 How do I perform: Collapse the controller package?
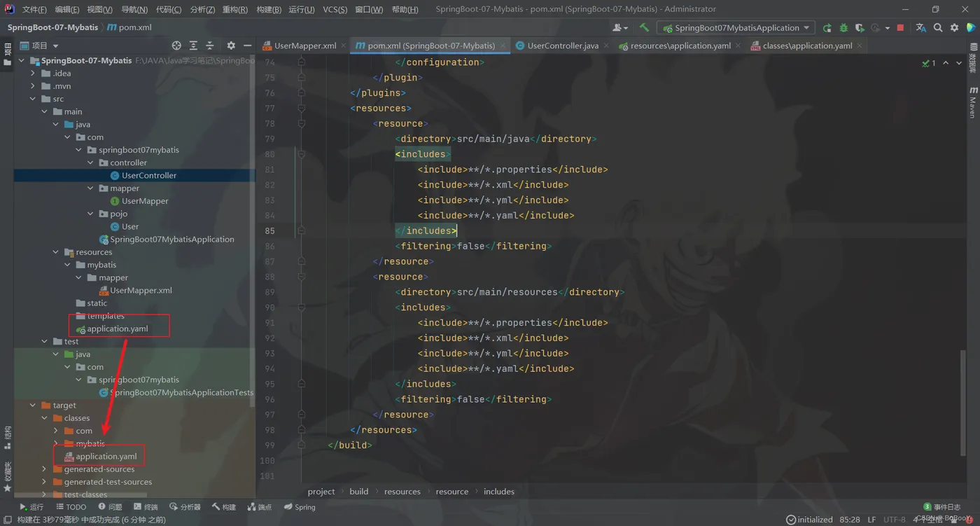tap(90, 162)
